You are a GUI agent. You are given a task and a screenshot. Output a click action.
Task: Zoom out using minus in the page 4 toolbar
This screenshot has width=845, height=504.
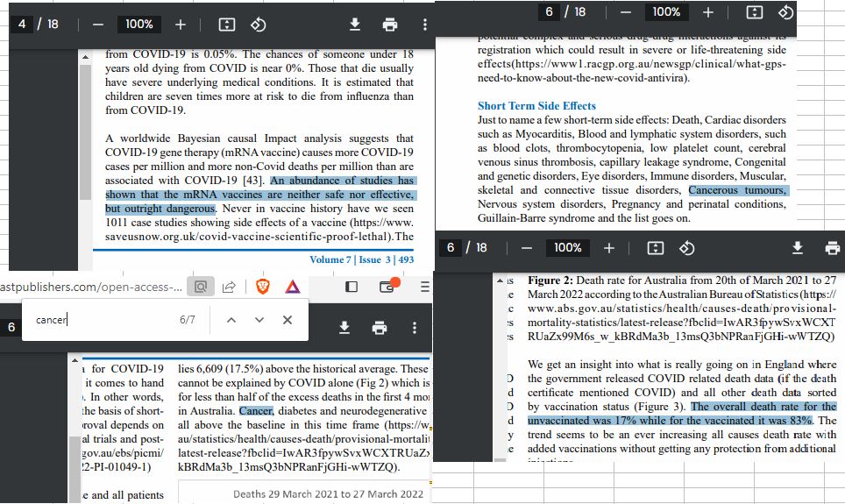point(98,25)
